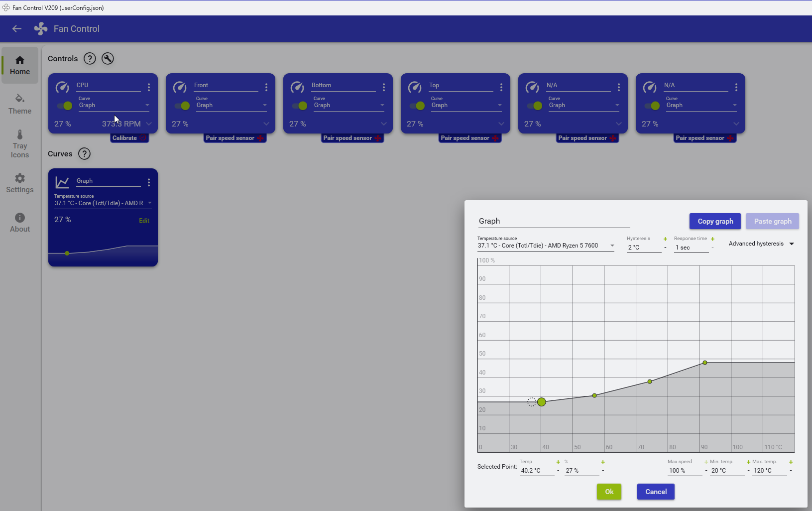This screenshot has height=511, width=812.
Task: Select the curve point at 90 °C
Action: click(x=705, y=363)
